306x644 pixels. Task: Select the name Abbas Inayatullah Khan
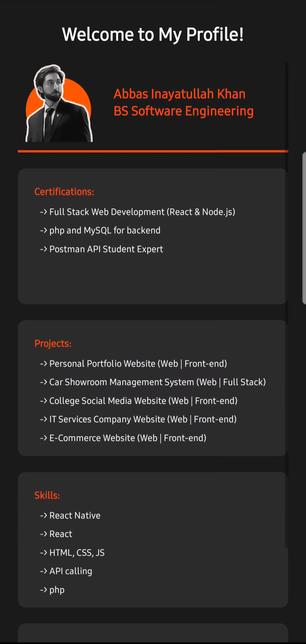pos(179,94)
